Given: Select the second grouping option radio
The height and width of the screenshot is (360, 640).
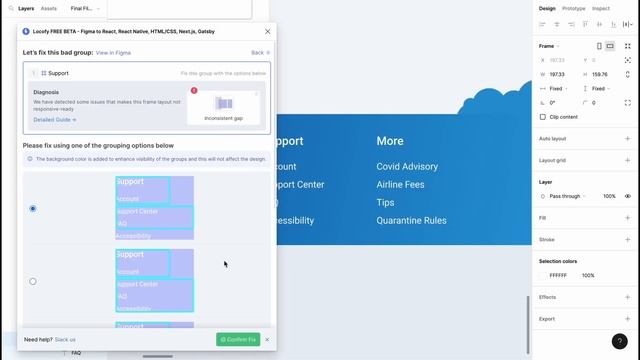Looking at the screenshot, I should (x=33, y=281).
